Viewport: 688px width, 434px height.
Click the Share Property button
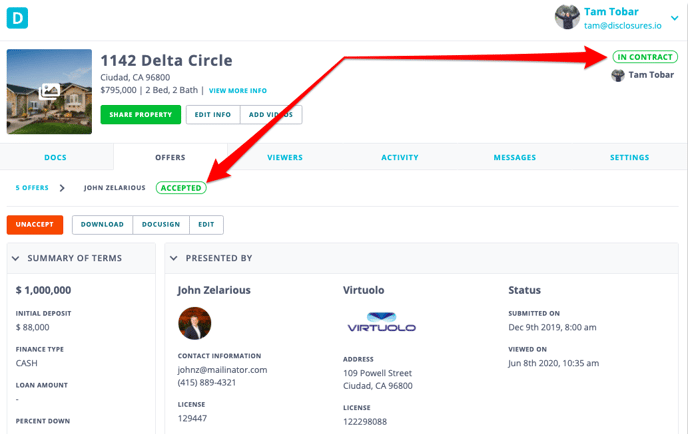click(x=140, y=115)
